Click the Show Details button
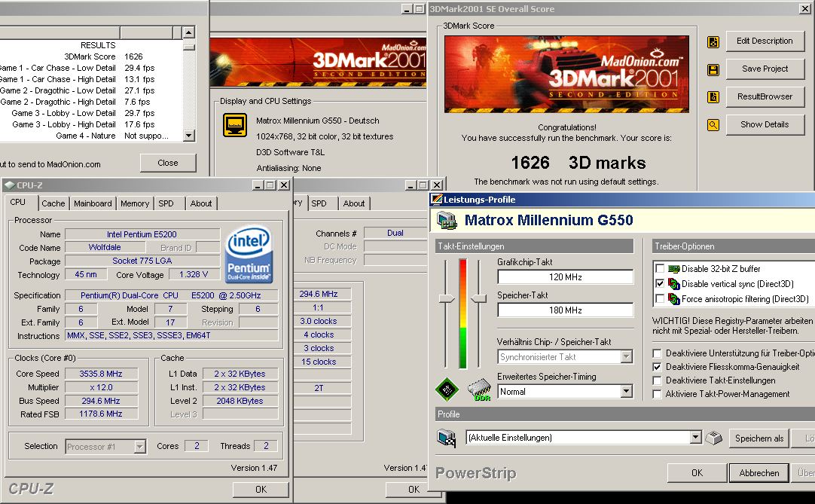This screenshot has height=504, width=815. pyautogui.click(x=765, y=125)
